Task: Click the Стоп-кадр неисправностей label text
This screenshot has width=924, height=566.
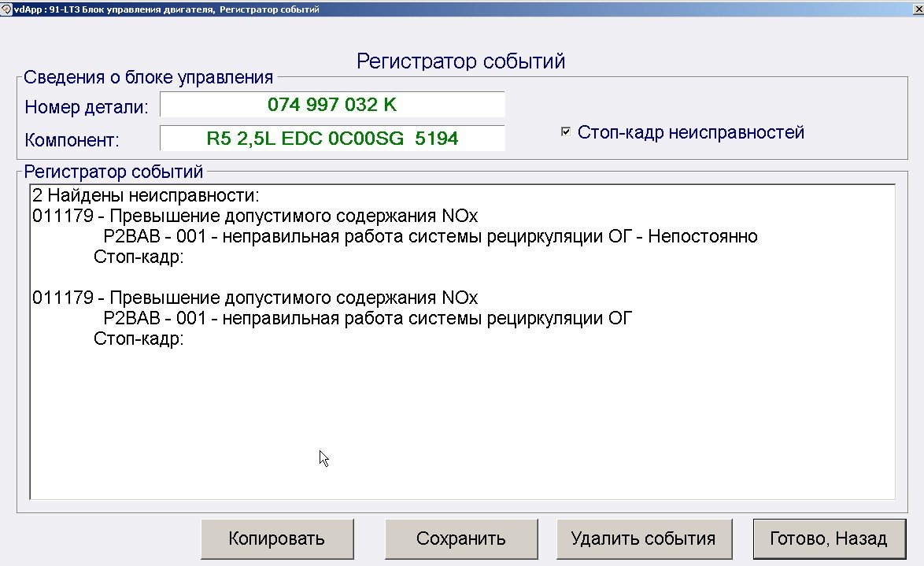Action: [691, 132]
